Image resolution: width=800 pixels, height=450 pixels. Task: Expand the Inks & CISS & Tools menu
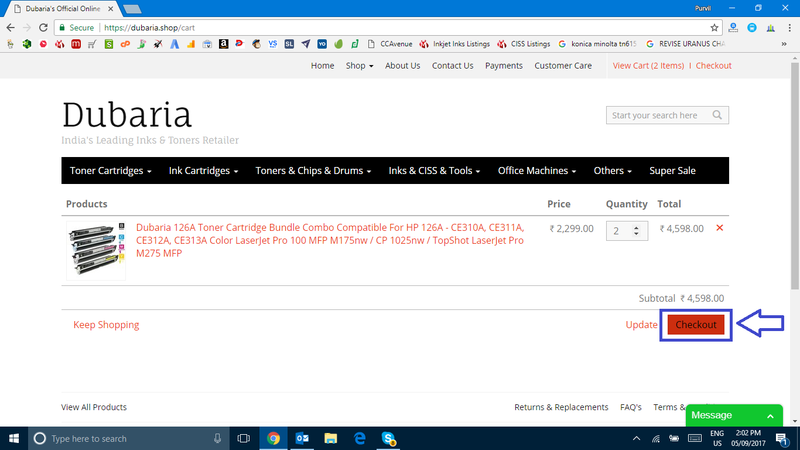pyautogui.click(x=434, y=170)
